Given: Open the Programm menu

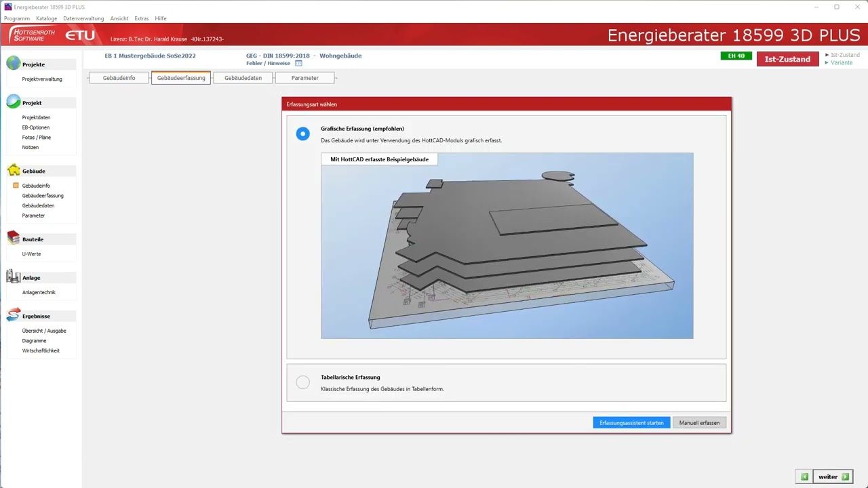Looking at the screenshot, I should point(17,18).
